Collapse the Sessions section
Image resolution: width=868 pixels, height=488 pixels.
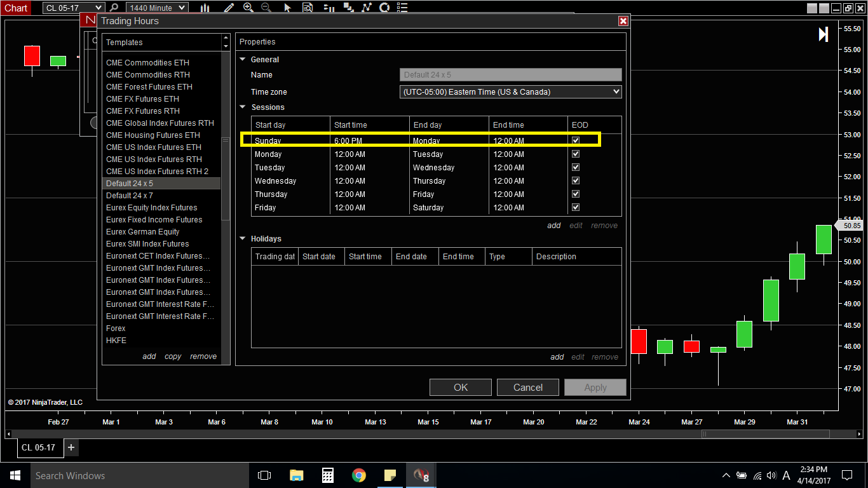click(242, 107)
